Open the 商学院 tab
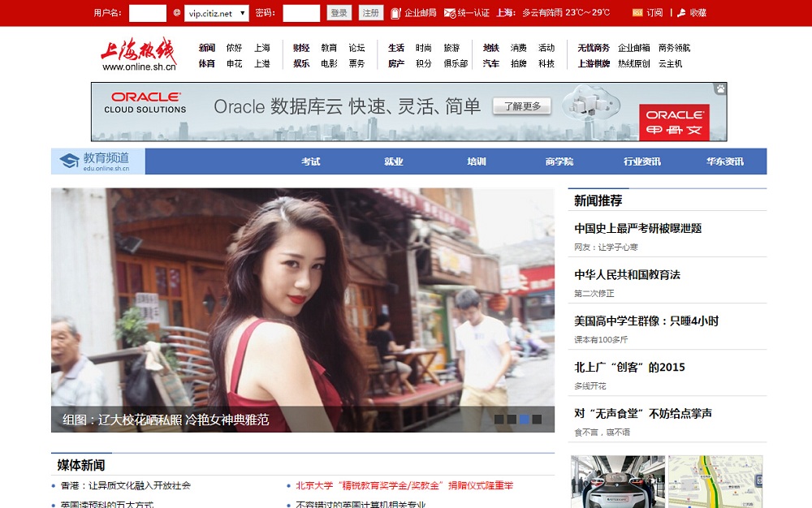This screenshot has width=812, height=508. tap(559, 161)
